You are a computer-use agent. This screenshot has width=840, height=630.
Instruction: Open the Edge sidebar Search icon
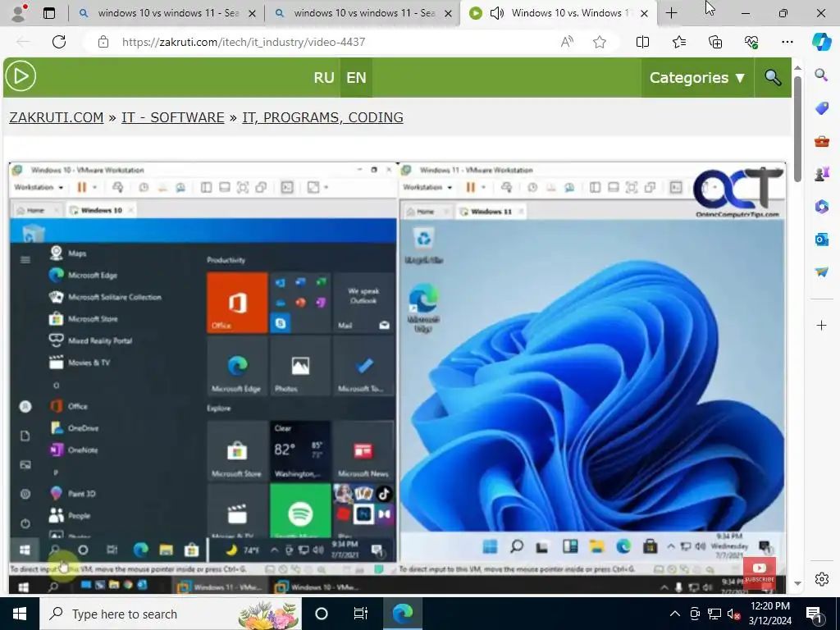pos(821,75)
